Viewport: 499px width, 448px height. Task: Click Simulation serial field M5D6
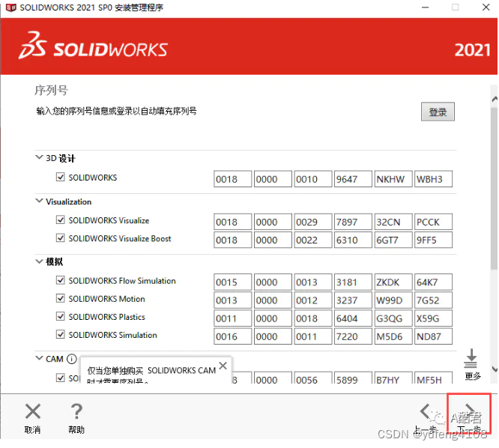(x=393, y=336)
